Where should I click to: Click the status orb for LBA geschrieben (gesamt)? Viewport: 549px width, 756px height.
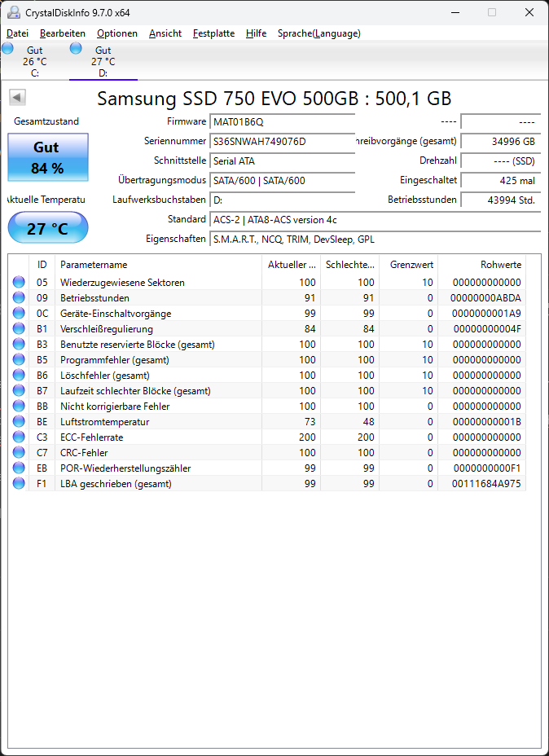coord(19,483)
